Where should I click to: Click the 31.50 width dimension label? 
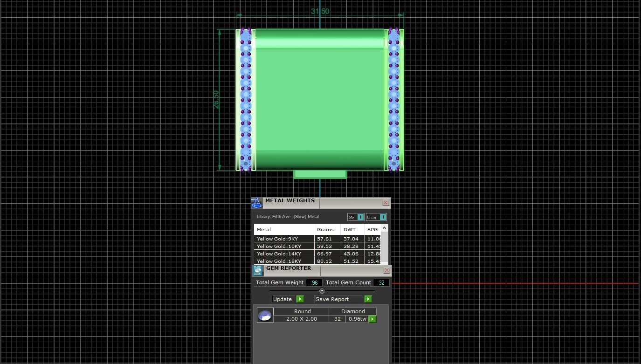[320, 11]
